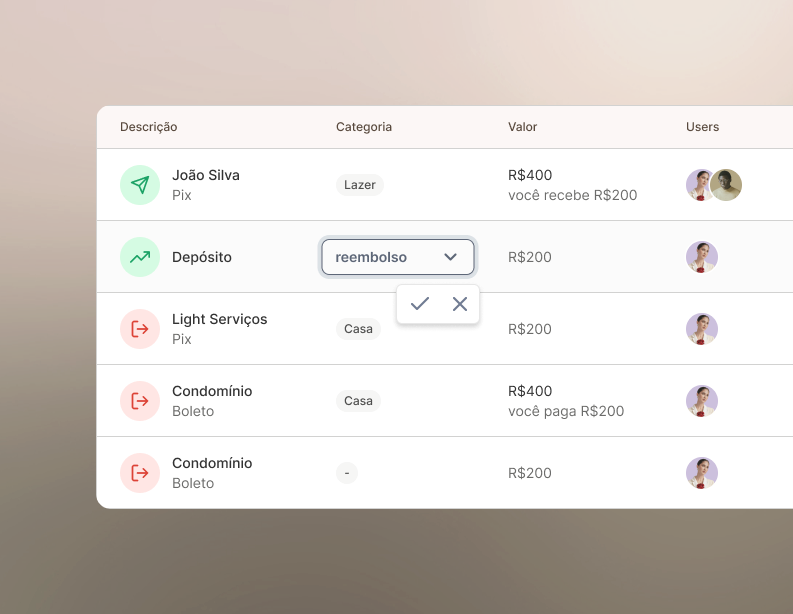Click the red exit icon beside Light Serviços
793x614 pixels.
pyautogui.click(x=140, y=329)
